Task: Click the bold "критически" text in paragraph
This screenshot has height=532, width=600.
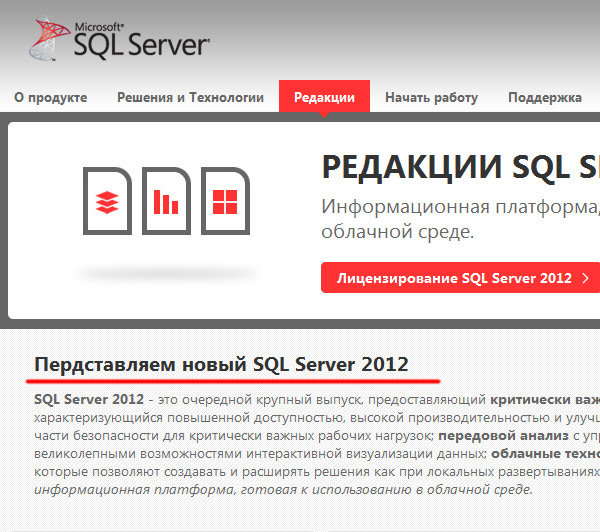Action: pos(530,399)
